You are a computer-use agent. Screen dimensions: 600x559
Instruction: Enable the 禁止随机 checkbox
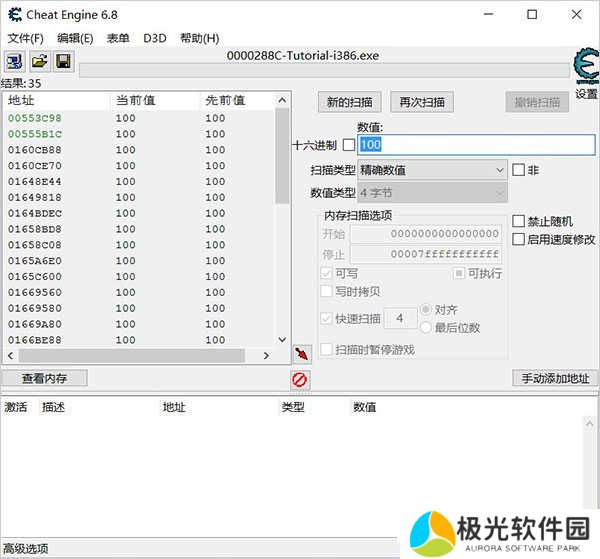tap(518, 221)
